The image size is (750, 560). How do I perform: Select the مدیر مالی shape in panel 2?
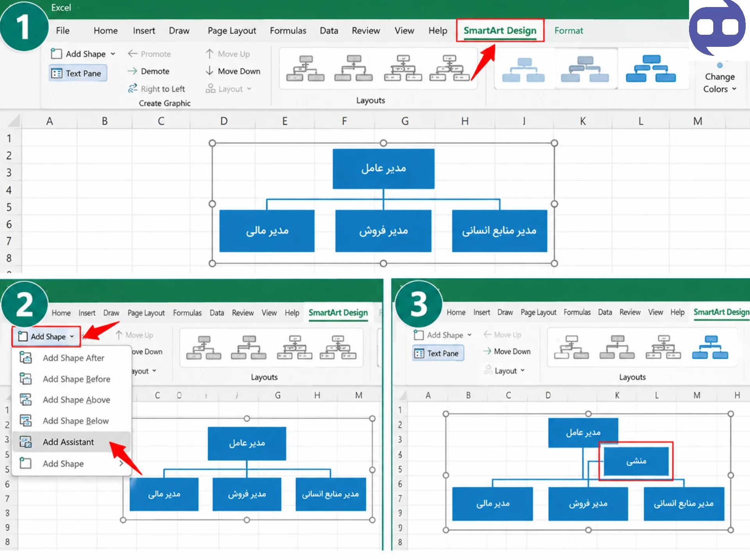tap(164, 494)
